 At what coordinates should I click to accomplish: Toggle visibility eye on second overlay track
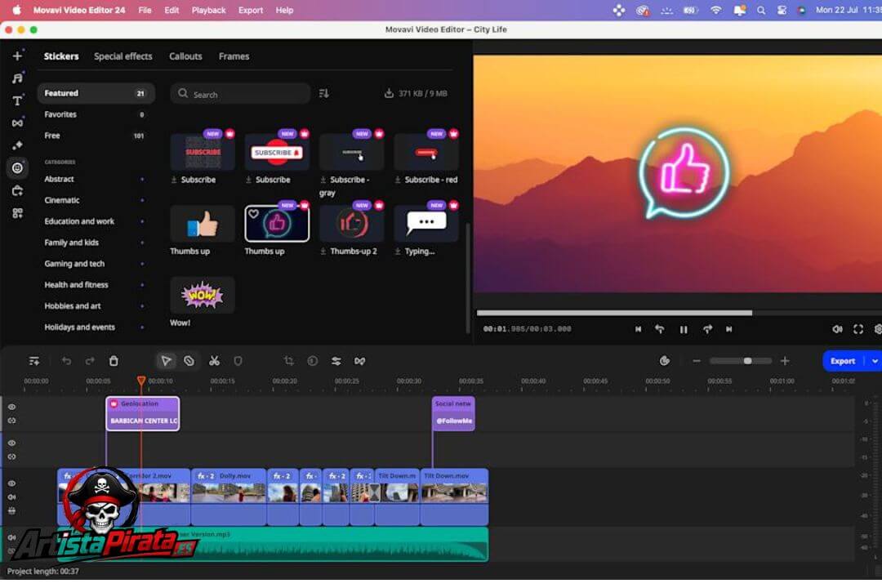pyautogui.click(x=11, y=443)
